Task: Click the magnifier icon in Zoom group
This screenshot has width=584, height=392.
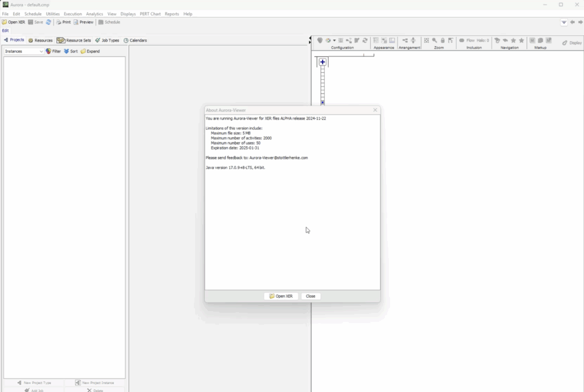Action: coord(435,40)
